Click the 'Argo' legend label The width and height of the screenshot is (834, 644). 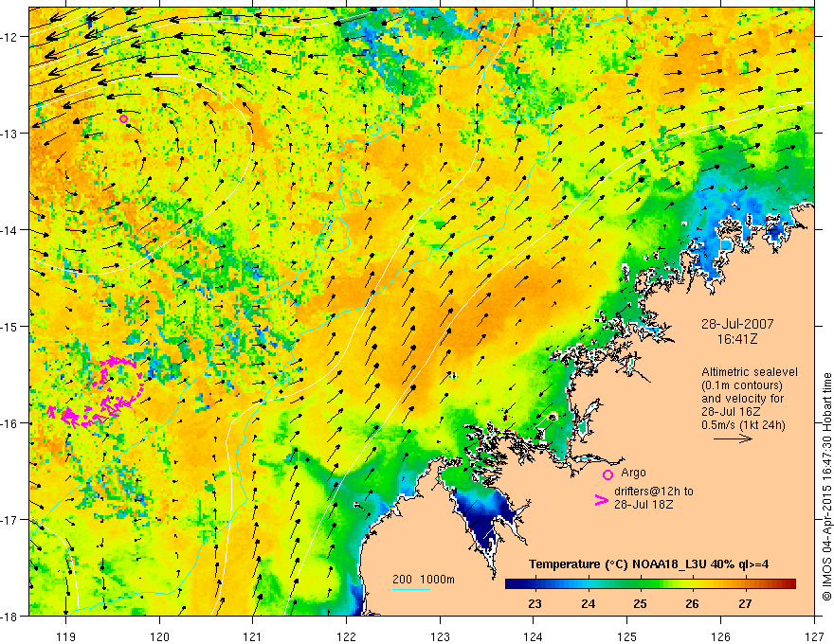click(x=633, y=473)
